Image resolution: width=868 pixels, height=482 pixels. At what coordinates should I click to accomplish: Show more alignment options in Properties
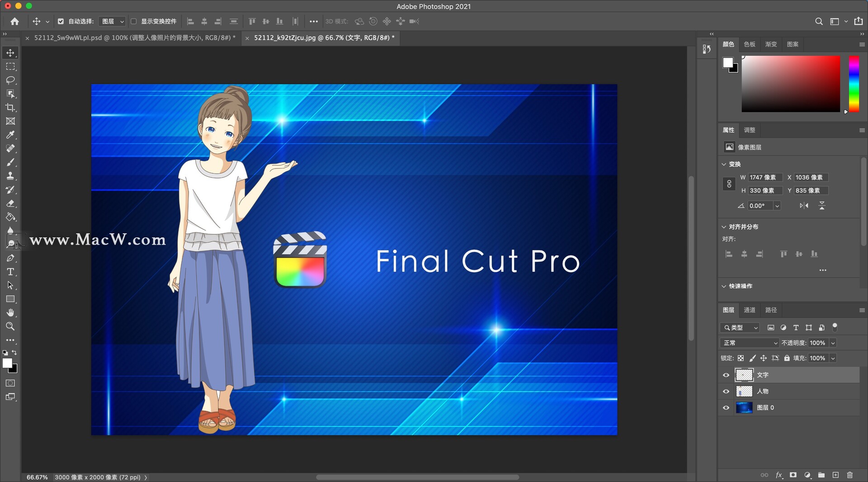[x=823, y=270]
